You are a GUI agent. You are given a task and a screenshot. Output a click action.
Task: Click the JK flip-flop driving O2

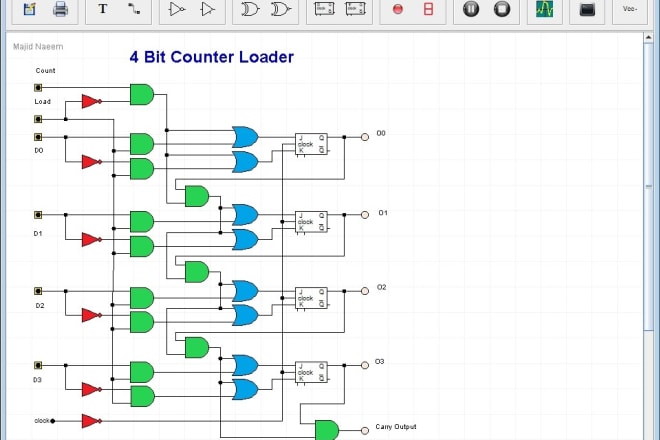(x=311, y=298)
